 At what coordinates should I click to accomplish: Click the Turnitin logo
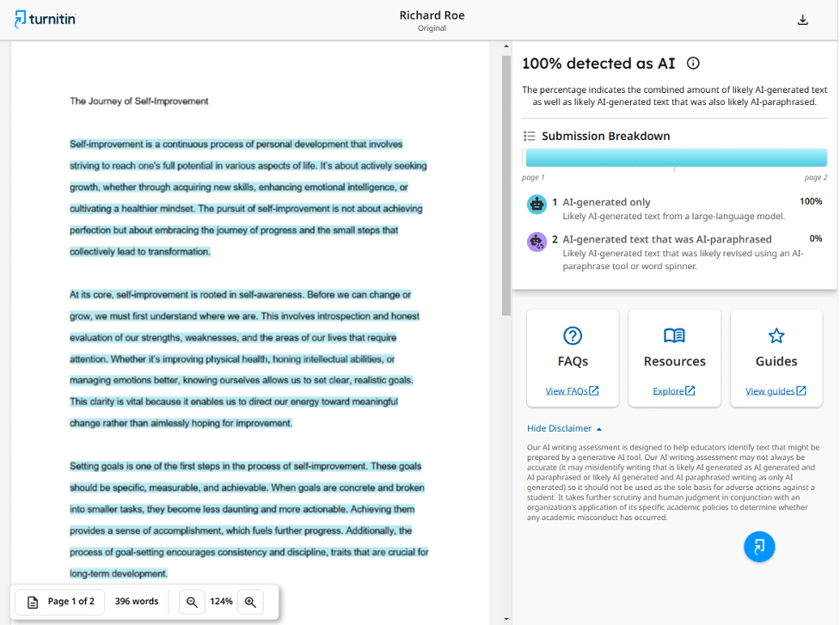(x=44, y=18)
